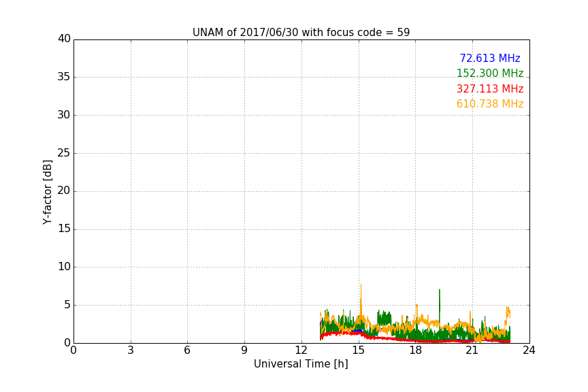This screenshot has height=392, width=588.
Task: Click the x-axis tick label 6
Action: 187,350
